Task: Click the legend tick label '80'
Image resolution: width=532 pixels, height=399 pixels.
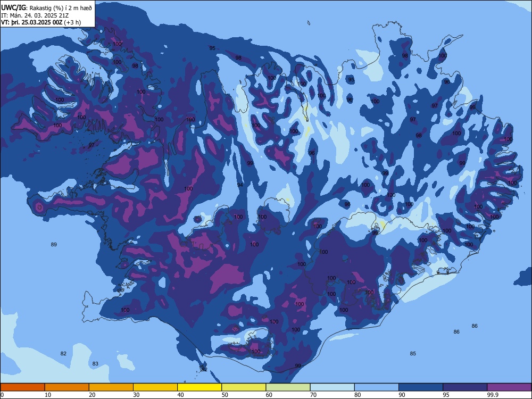Action: coord(358,395)
